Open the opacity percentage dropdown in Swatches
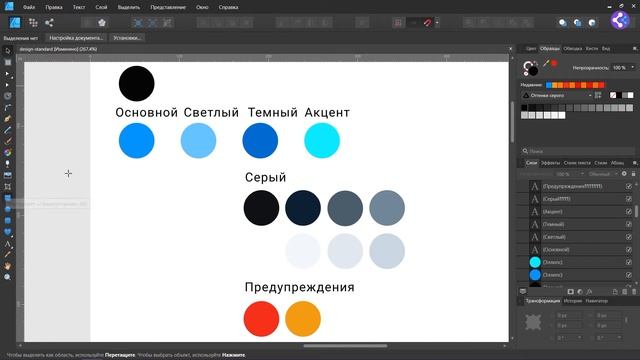 click(633, 67)
